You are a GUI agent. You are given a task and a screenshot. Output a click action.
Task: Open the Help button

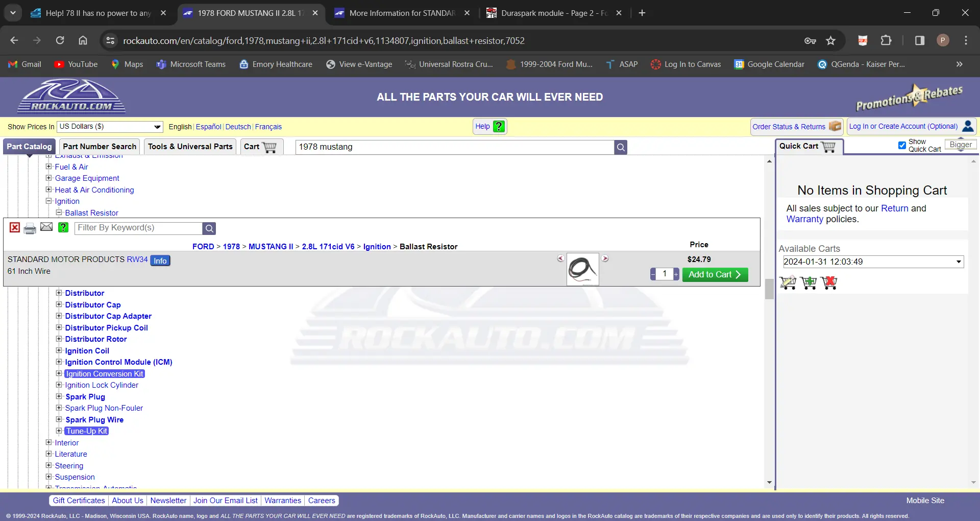pyautogui.click(x=490, y=127)
